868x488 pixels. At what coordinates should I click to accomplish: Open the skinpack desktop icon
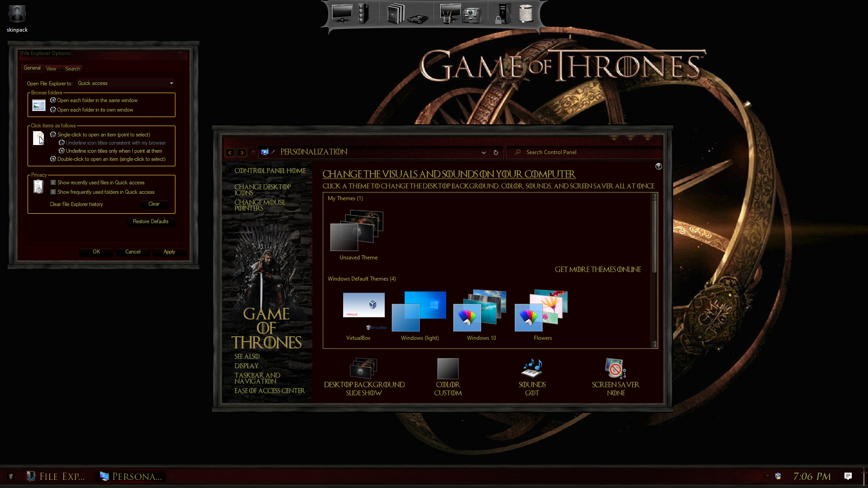[17, 14]
